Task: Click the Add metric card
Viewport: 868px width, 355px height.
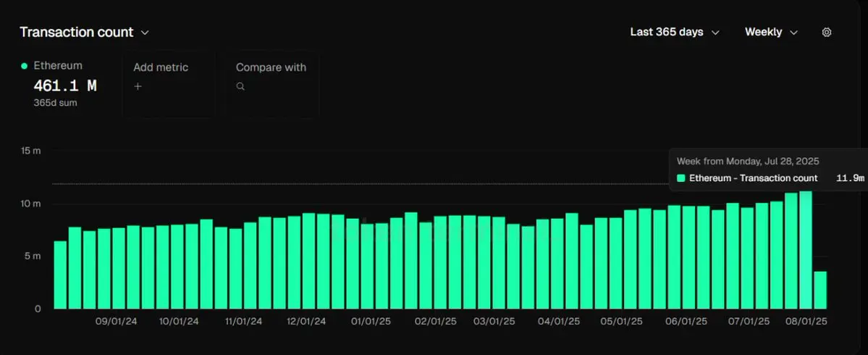Action: pyautogui.click(x=169, y=83)
